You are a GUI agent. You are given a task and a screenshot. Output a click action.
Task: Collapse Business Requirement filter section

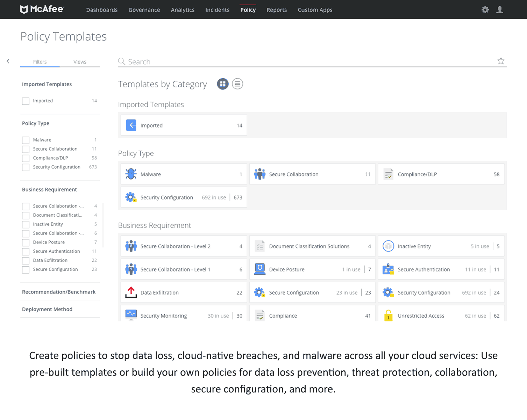coord(49,189)
